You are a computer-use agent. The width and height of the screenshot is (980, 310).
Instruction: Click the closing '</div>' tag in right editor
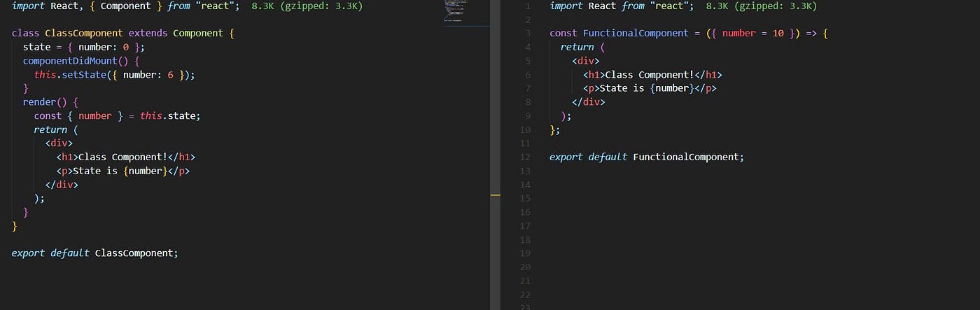coord(589,102)
